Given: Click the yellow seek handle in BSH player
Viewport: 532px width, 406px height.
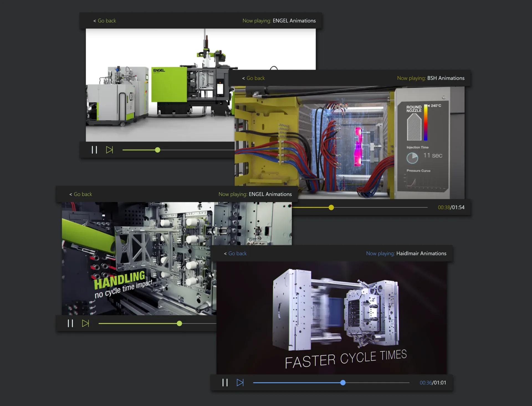Looking at the screenshot, I should pyautogui.click(x=331, y=208).
